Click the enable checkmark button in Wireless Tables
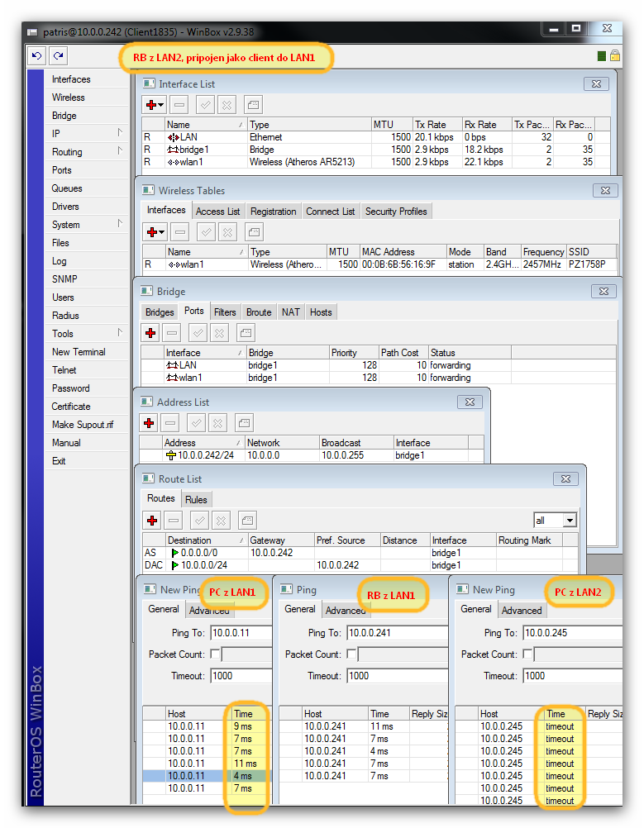 pyautogui.click(x=206, y=232)
